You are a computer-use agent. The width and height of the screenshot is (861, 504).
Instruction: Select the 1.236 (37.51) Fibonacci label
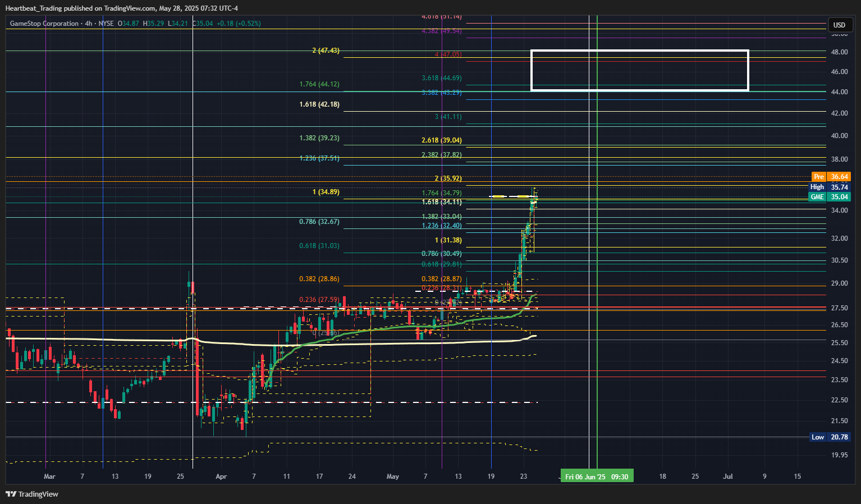pyautogui.click(x=319, y=158)
